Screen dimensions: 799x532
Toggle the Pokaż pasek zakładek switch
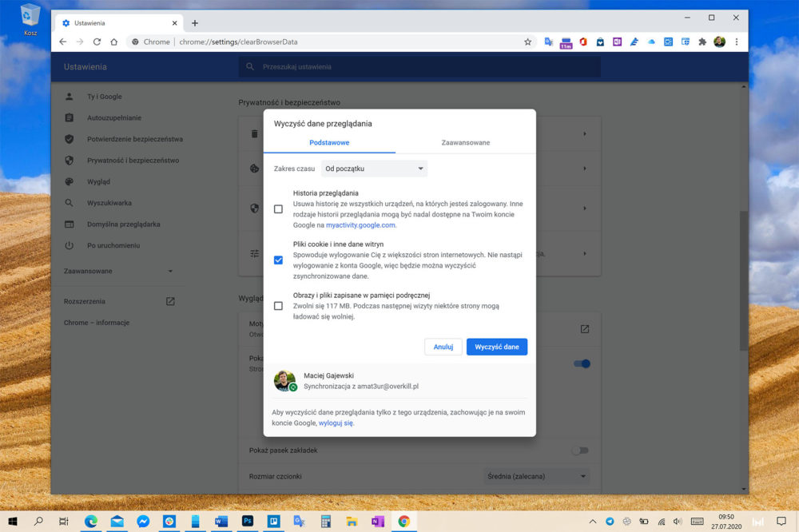[580, 451]
